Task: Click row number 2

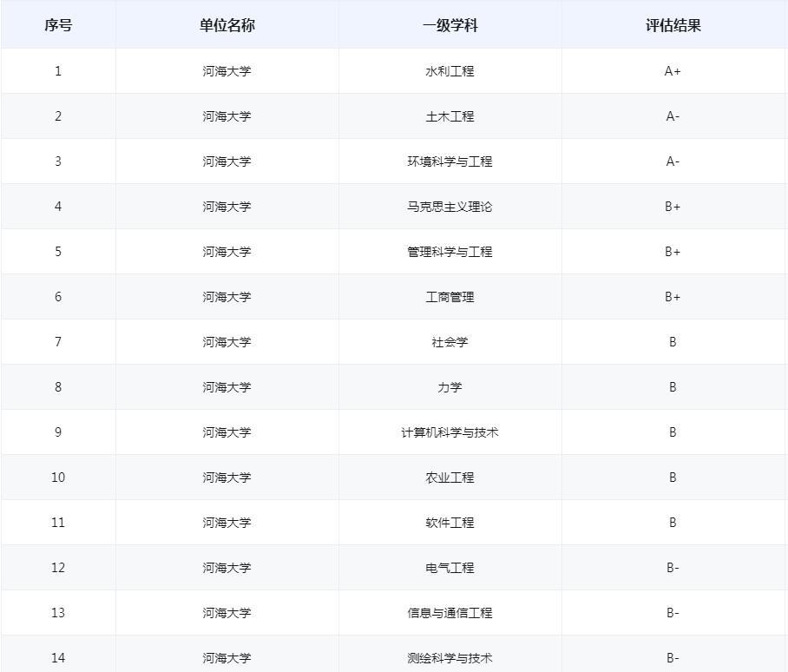Action: [58, 116]
